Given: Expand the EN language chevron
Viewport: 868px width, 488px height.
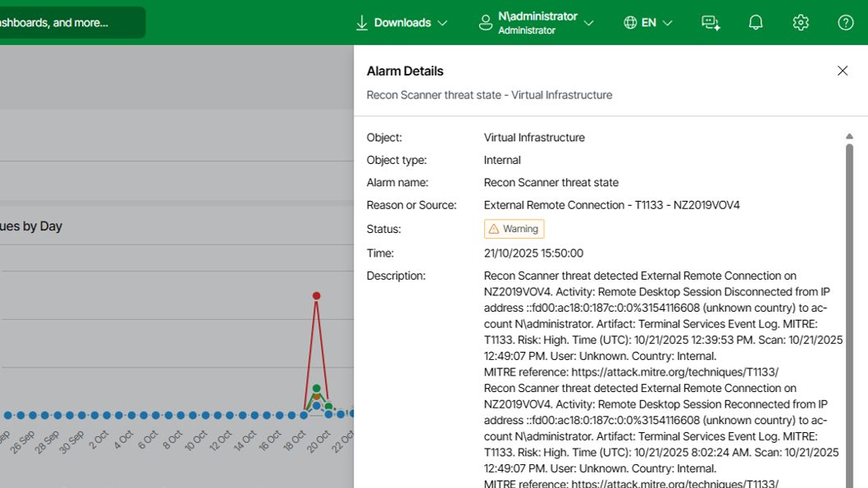Looking at the screenshot, I should [x=668, y=23].
